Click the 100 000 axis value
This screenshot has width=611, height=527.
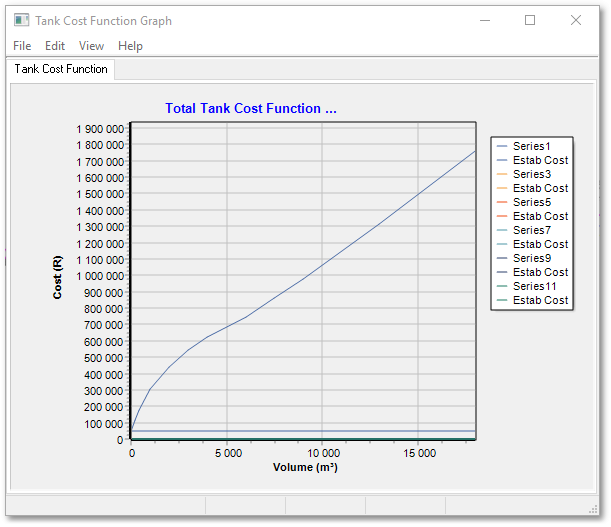(103, 424)
